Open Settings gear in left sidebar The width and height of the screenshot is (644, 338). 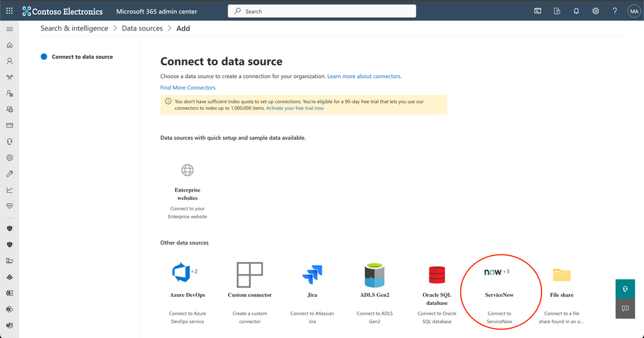[x=10, y=158]
